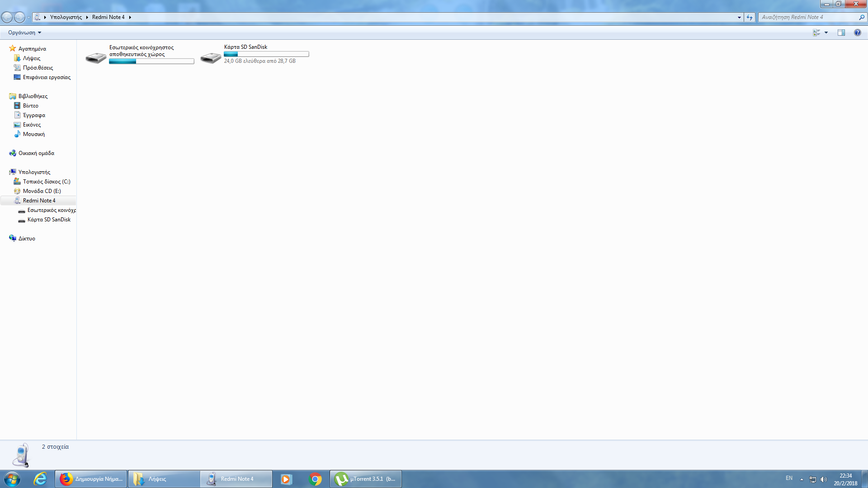The image size is (868, 488).
Task: Click the help question mark icon
Action: coord(857,33)
